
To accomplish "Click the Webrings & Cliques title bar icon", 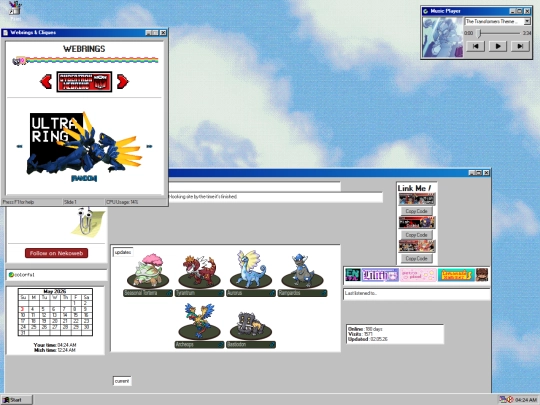I will (5, 33).
